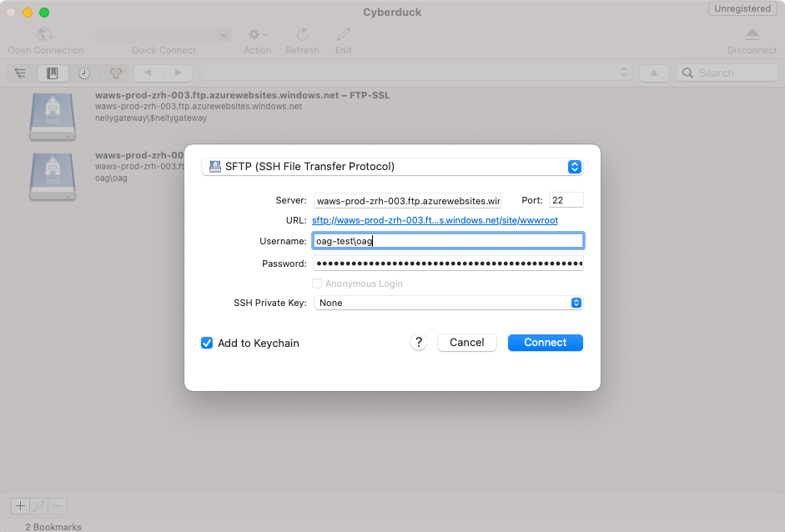Select the FTP-SSL nellygateway bookmark
This screenshot has width=785, height=532.
[242, 107]
